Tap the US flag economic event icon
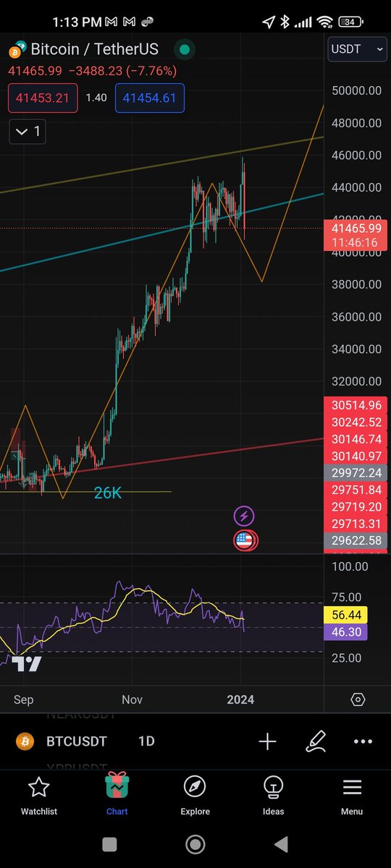This screenshot has width=391, height=868. [x=245, y=540]
